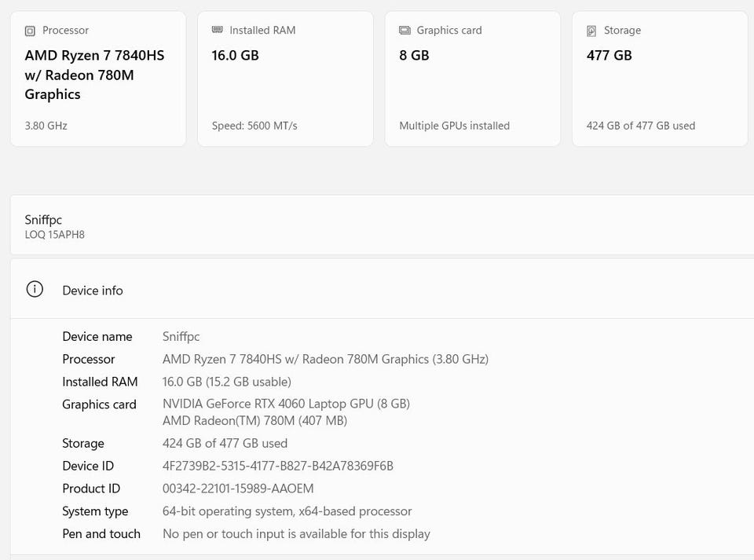Click the Device info circle icon
This screenshot has width=754, height=560.
(x=35, y=289)
